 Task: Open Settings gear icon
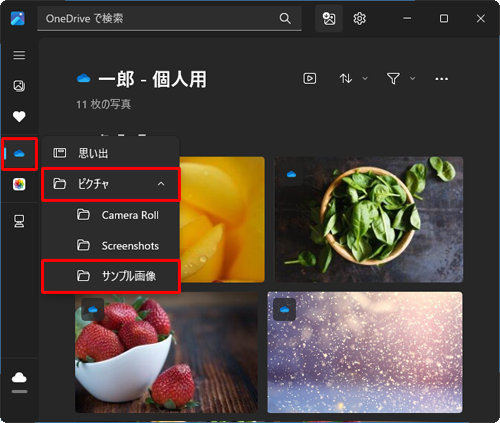[359, 18]
